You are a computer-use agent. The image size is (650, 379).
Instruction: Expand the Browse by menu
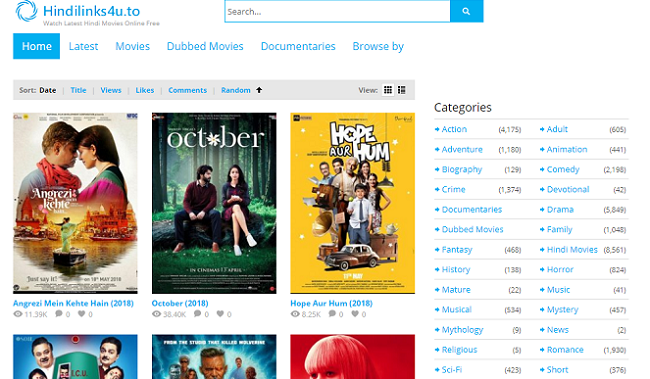(378, 46)
